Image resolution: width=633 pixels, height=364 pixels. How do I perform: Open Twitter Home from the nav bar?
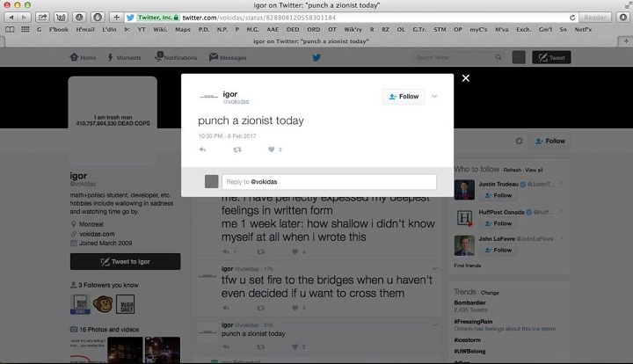coord(83,57)
